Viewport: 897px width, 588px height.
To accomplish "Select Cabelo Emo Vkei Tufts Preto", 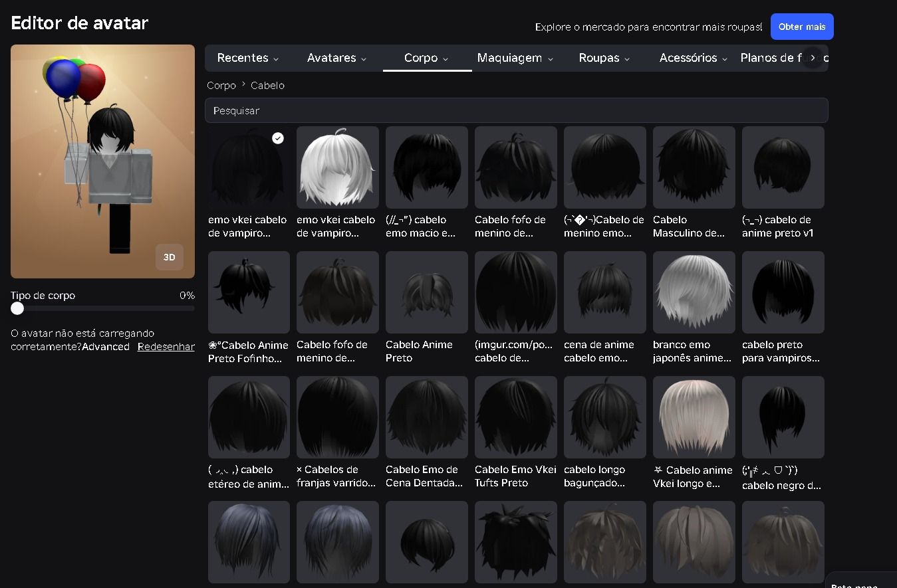I will click(516, 417).
